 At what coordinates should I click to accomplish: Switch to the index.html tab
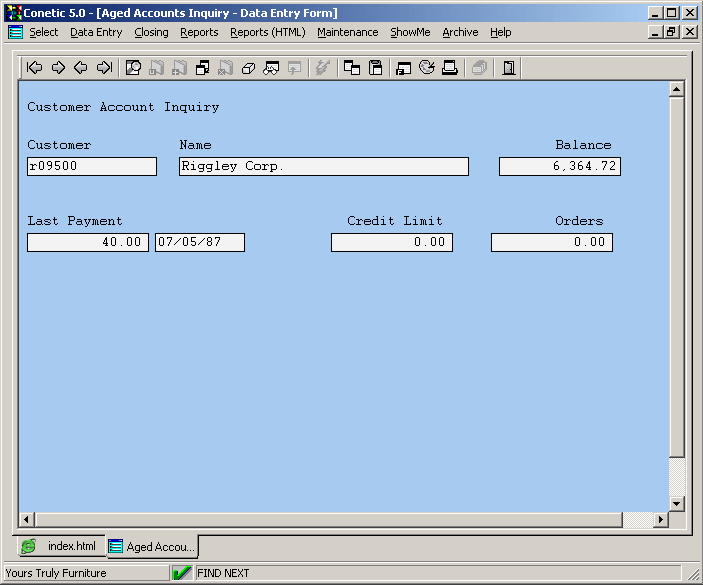[61, 546]
